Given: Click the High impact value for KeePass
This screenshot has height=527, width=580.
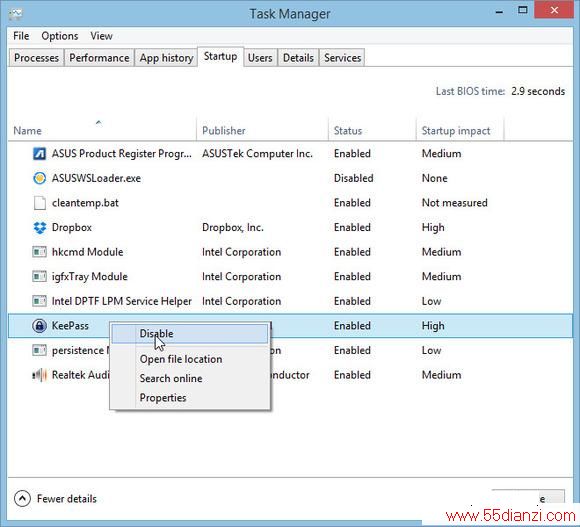Looking at the screenshot, I should (x=433, y=326).
